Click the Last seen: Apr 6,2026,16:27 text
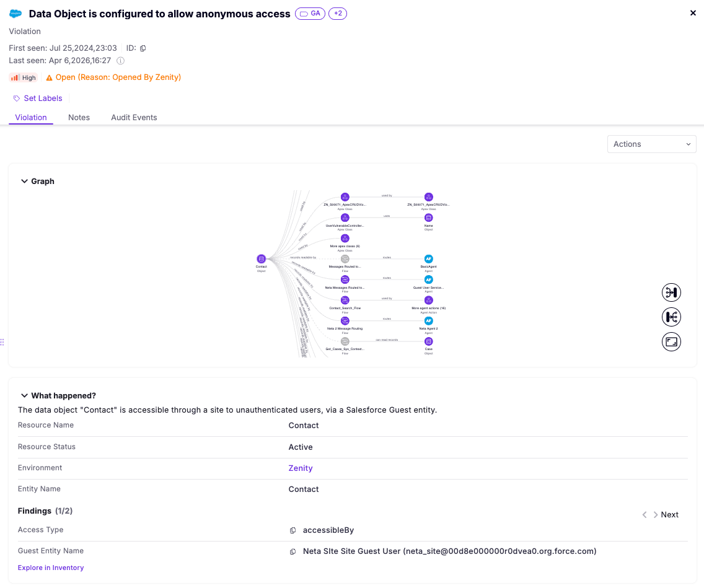The image size is (704, 588). [59, 61]
